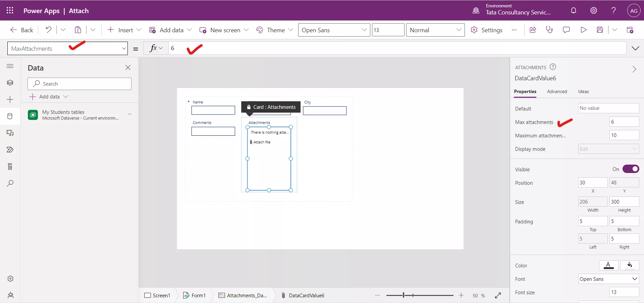Expand the formula bar chevron
This screenshot has height=303, width=644.
coord(636,48)
